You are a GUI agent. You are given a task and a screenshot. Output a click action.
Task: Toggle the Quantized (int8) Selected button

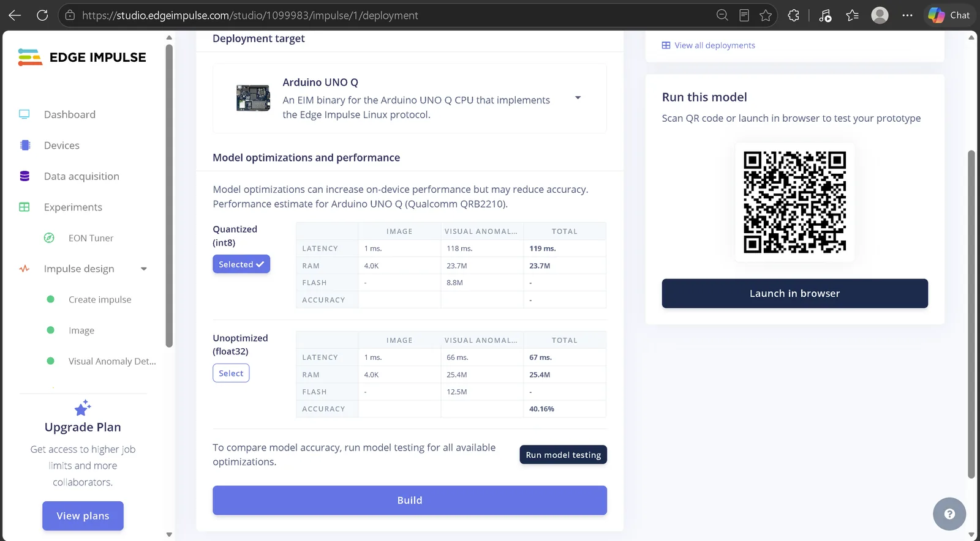[x=241, y=264]
